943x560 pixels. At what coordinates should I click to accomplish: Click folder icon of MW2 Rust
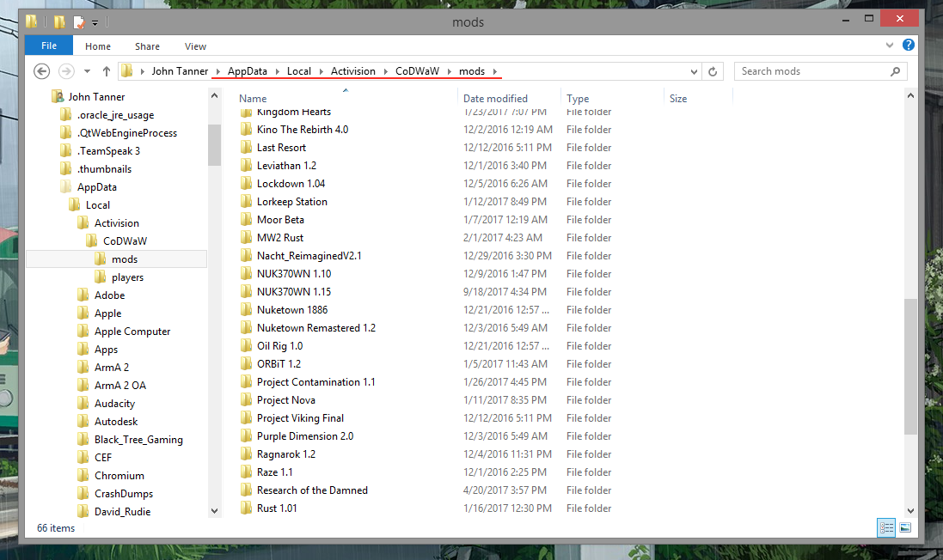coord(246,237)
